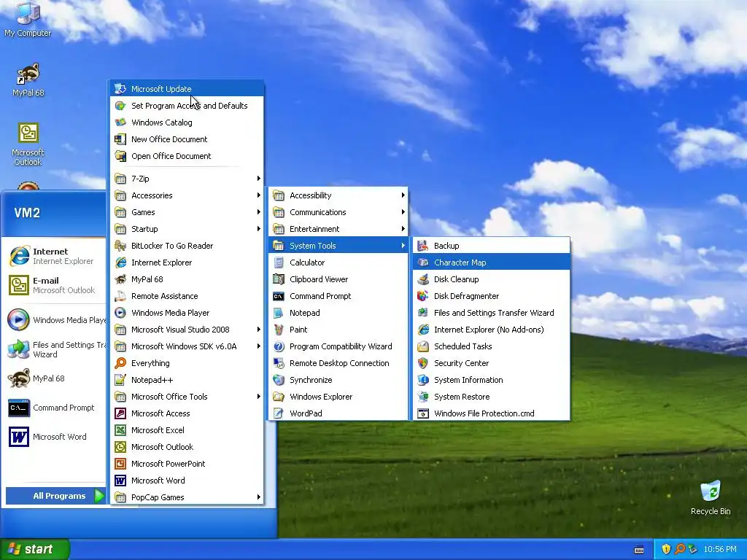
Task: Open Microsoft Access
Action: click(187, 413)
